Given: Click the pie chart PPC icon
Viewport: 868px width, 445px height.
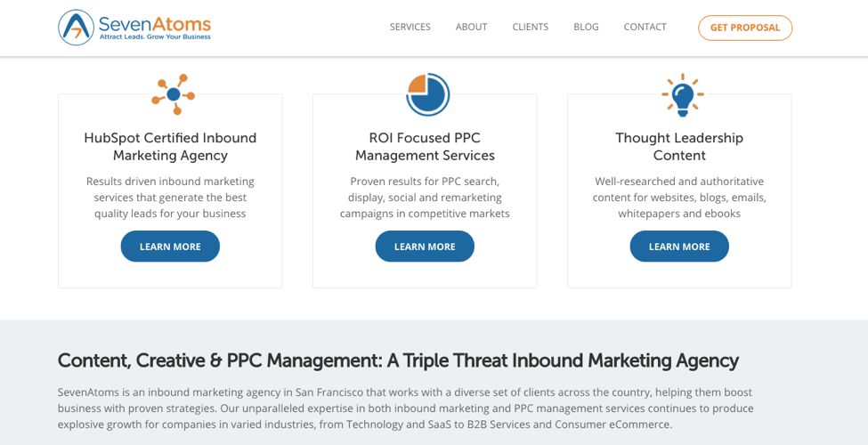Looking at the screenshot, I should (x=427, y=94).
